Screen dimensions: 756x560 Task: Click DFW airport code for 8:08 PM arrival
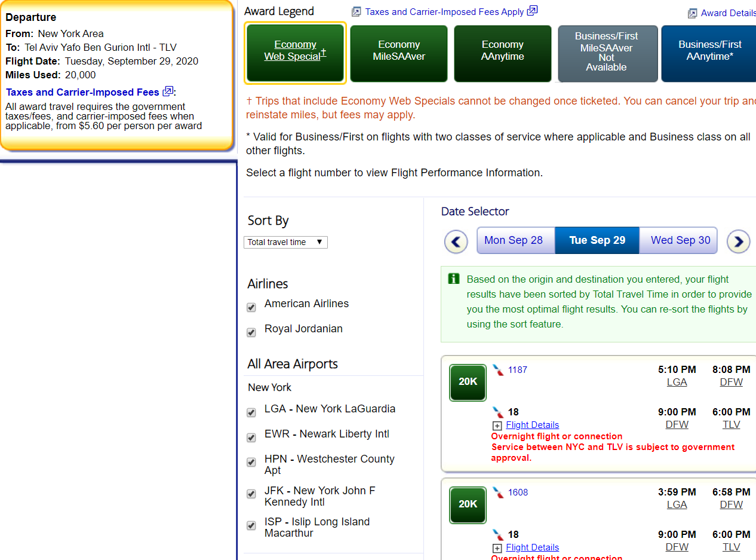[732, 382]
